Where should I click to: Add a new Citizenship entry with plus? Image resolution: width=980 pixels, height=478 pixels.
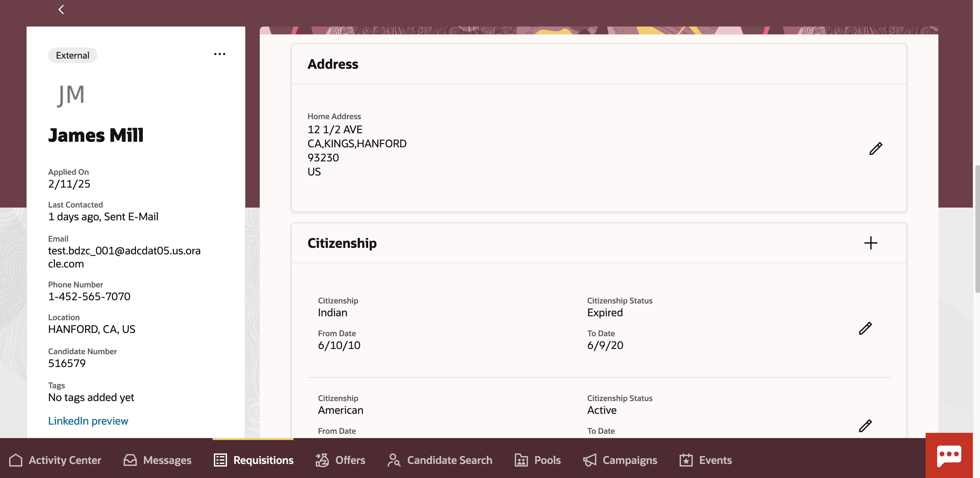coord(870,243)
